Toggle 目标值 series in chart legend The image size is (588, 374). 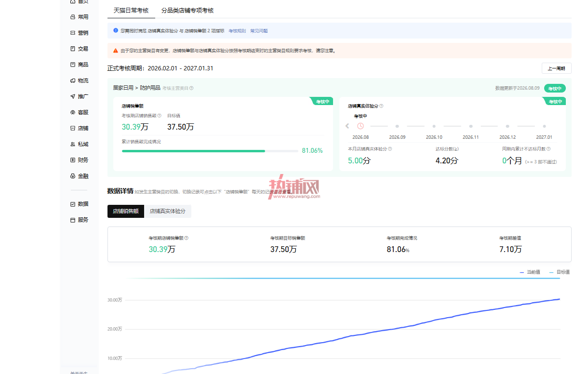[x=560, y=272]
